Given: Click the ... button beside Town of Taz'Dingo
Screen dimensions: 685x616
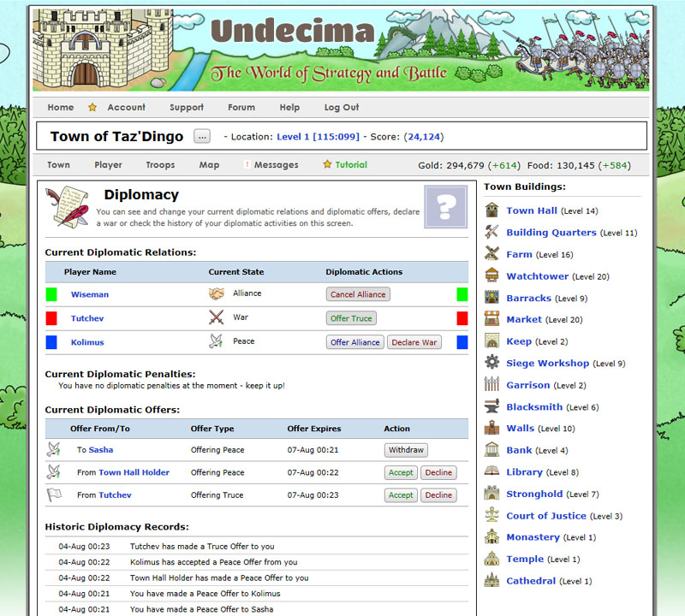Looking at the screenshot, I should pyautogui.click(x=200, y=136).
